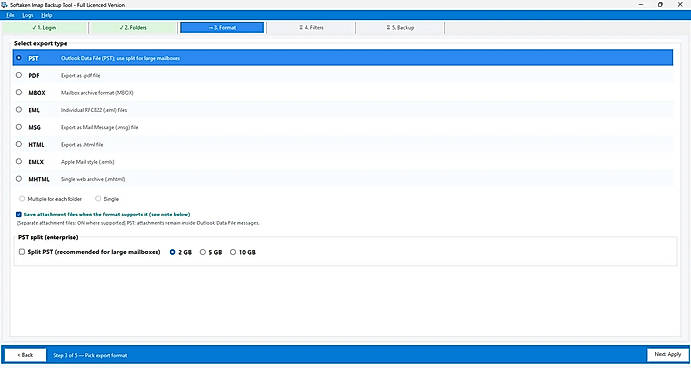The image size is (691, 368).
Task: Switch to the 2. Folders step tab
Action: (x=133, y=27)
